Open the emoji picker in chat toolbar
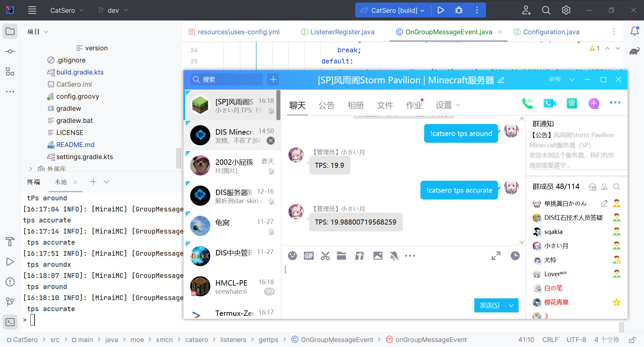The width and height of the screenshot is (644, 347). tap(292, 256)
